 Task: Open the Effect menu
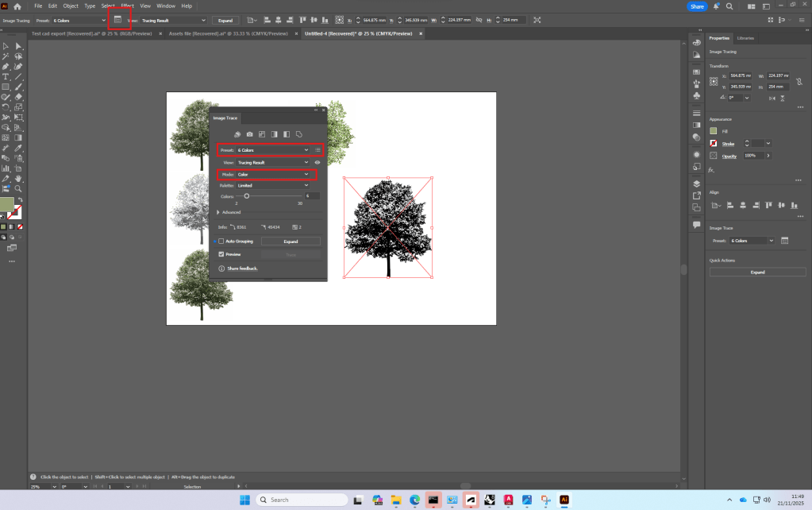127,6
